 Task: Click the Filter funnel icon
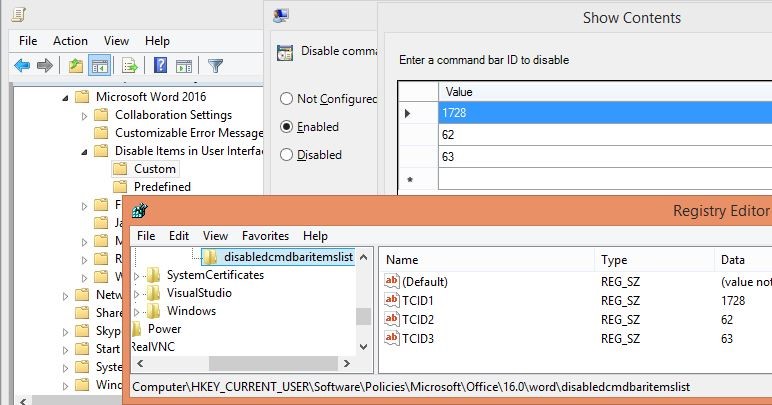pyautogui.click(x=216, y=65)
